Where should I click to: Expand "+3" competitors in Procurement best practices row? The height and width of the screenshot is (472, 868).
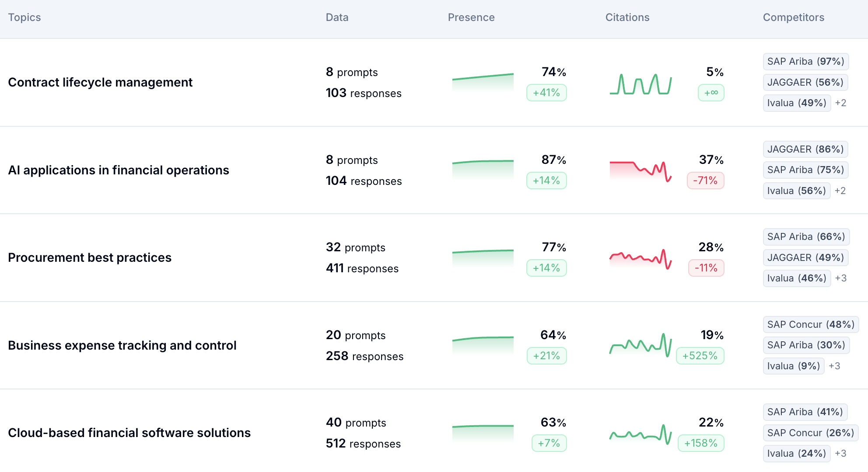tap(841, 278)
